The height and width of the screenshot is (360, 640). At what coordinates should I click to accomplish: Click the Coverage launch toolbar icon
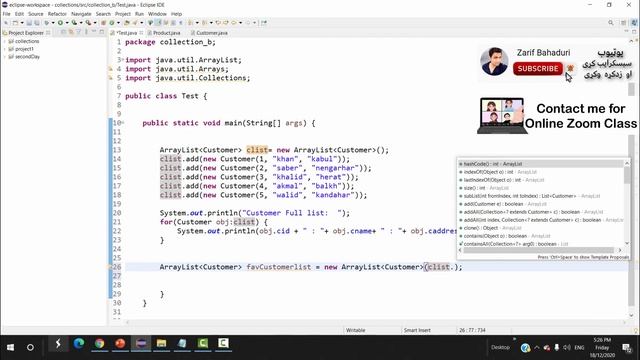(x=74, y=23)
